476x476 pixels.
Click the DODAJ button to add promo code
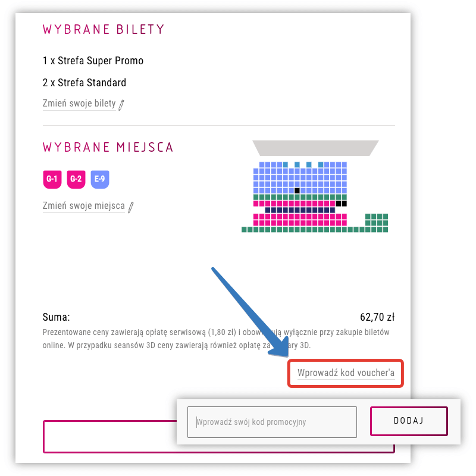point(409,421)
